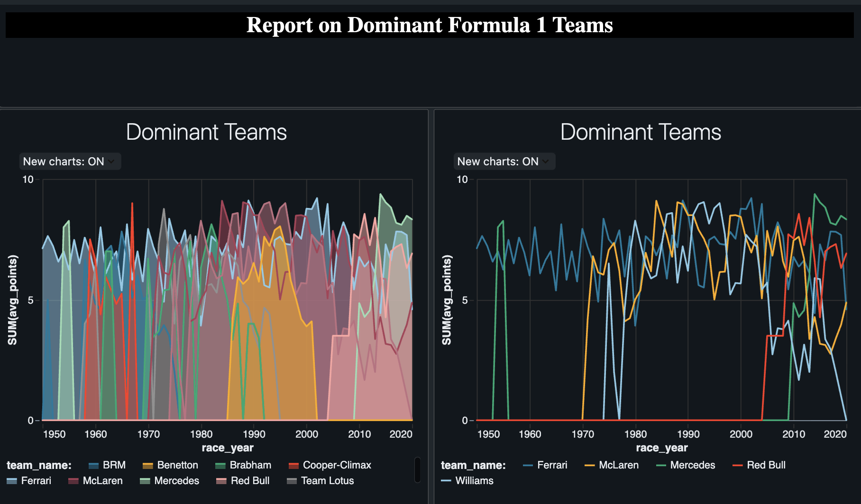Click Report on Dominant Formula 1 Teams header
The height and width of the screenshot is (504, 861).
[x=430, y=25]
